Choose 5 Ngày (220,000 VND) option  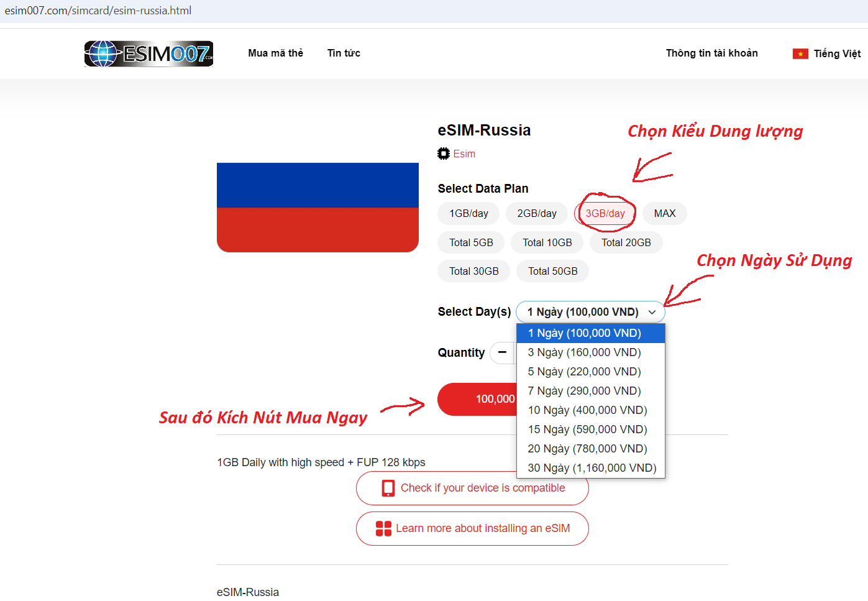pos(591,372)
